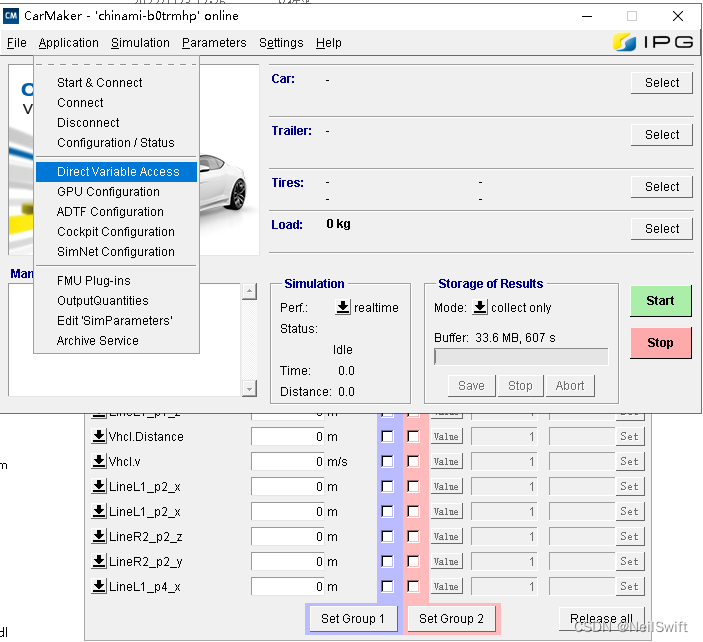The height and width of the screenshot is (642, 703).
Task: Click red Stop simulation button
Action: pos(660,343)
